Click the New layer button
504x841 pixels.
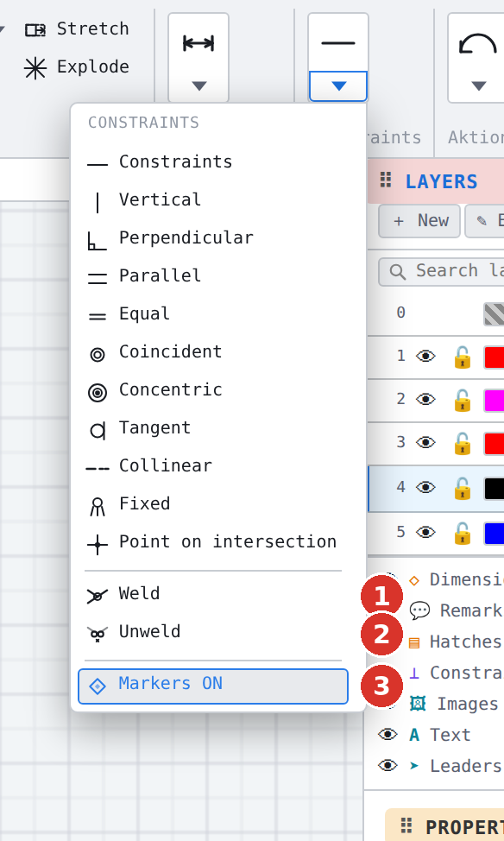click(x=419, y=221)
